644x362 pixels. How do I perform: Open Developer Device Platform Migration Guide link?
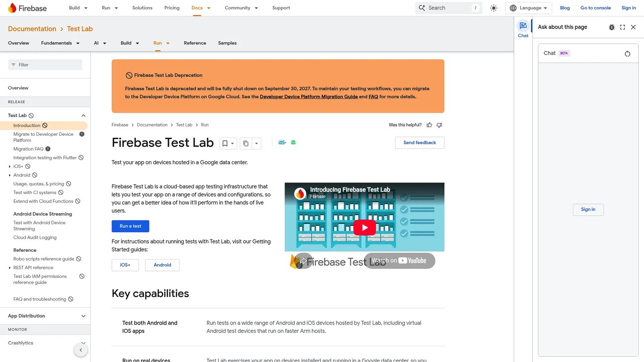(309, 97)
